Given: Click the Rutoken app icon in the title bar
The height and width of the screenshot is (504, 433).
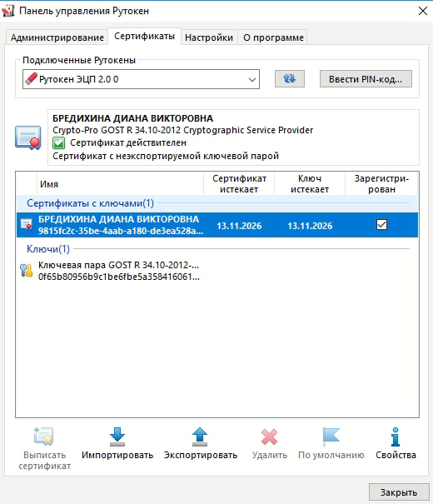Looking at the screenshot, I should click(8, 11).
